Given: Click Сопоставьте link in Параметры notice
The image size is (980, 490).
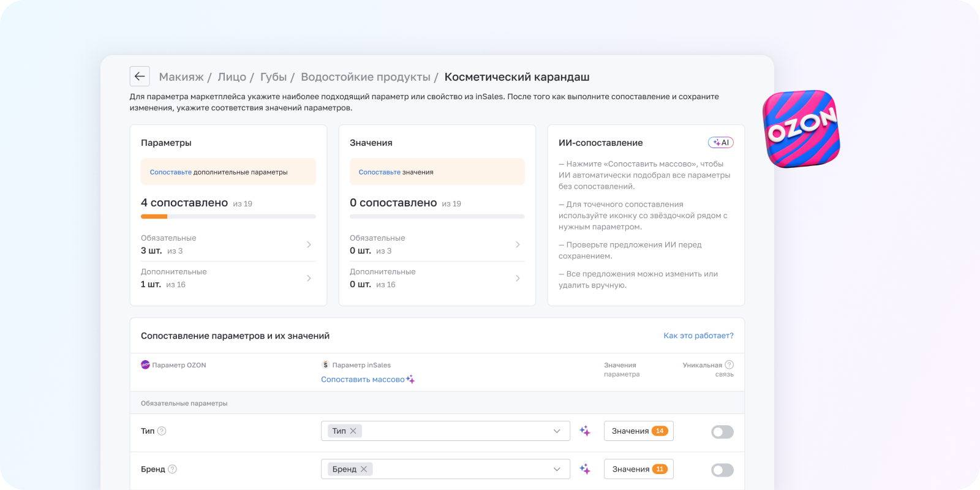Looking at the screenshot, I should (x=171, y=172).
